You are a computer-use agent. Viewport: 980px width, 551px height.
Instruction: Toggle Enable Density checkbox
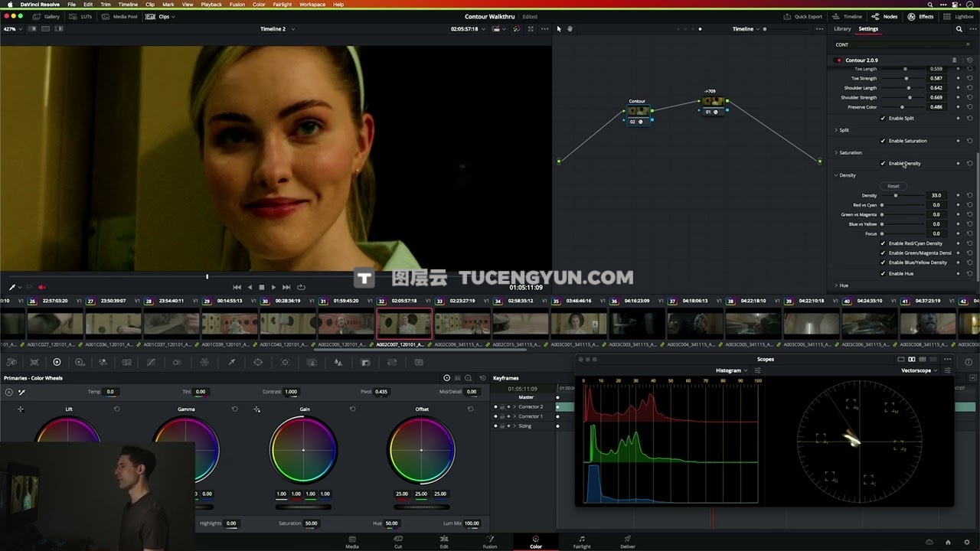[x=883, y=163]
